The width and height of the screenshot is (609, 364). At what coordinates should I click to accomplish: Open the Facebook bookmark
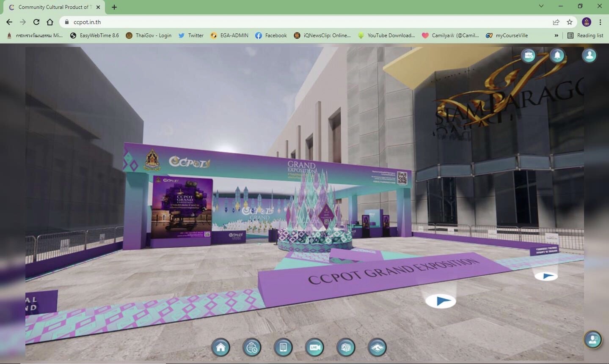[271, 36]
